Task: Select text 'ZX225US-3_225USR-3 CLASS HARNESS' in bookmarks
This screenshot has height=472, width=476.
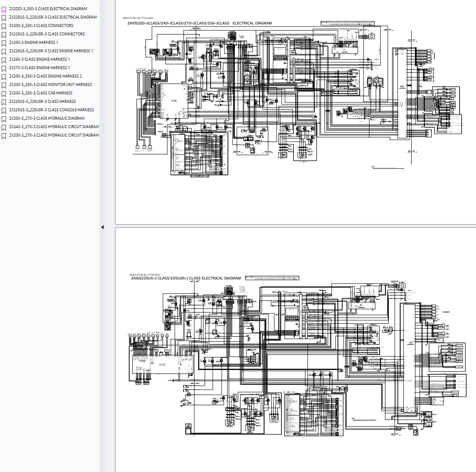Action: click(43, 102)
